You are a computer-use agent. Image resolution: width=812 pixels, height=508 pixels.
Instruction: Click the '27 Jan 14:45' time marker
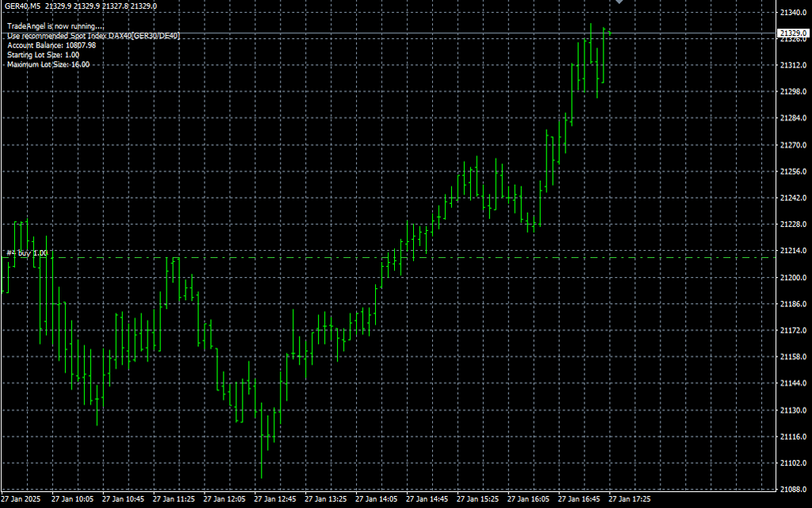429,500
